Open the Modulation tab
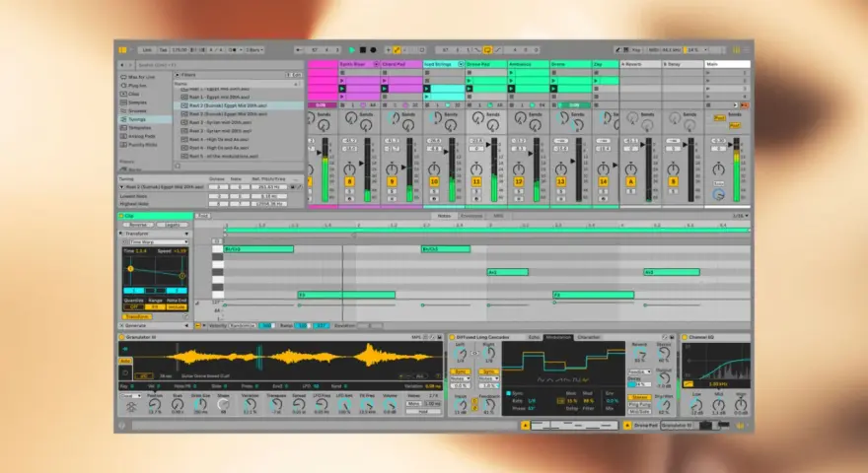This screenshot has height=473, width=868. (558, 337)
